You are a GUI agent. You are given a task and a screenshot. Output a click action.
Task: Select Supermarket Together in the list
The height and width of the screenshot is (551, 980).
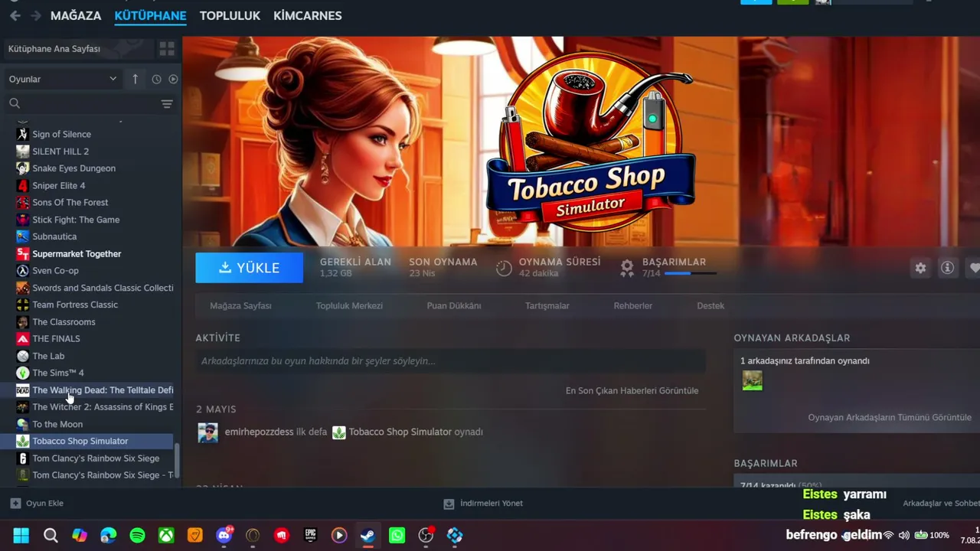click(x=95, y=253)
